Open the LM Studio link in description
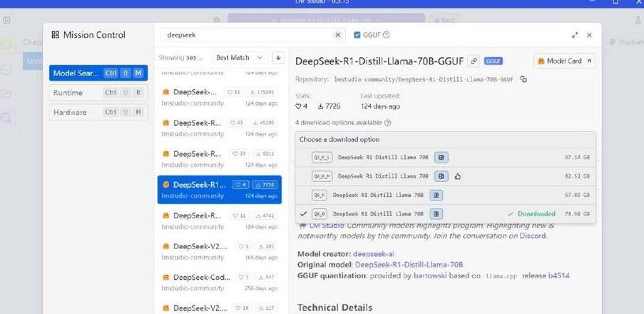This screenshot has width=644, height=314. 327,226
